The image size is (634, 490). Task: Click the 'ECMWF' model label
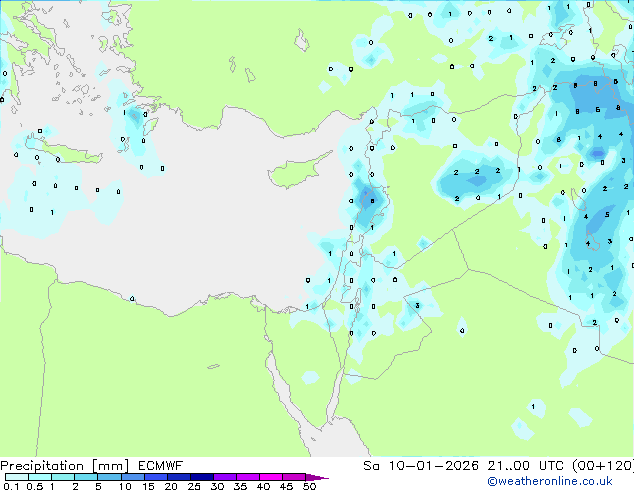[x=161, y=466]
